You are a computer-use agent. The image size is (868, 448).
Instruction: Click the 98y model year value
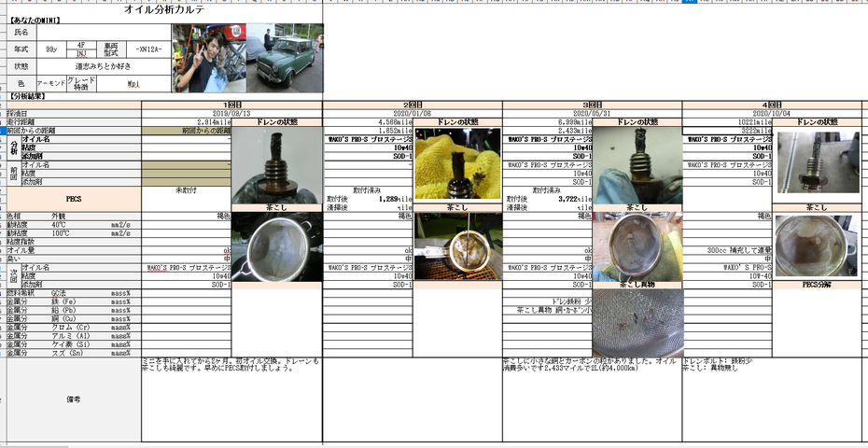[51, 49]
